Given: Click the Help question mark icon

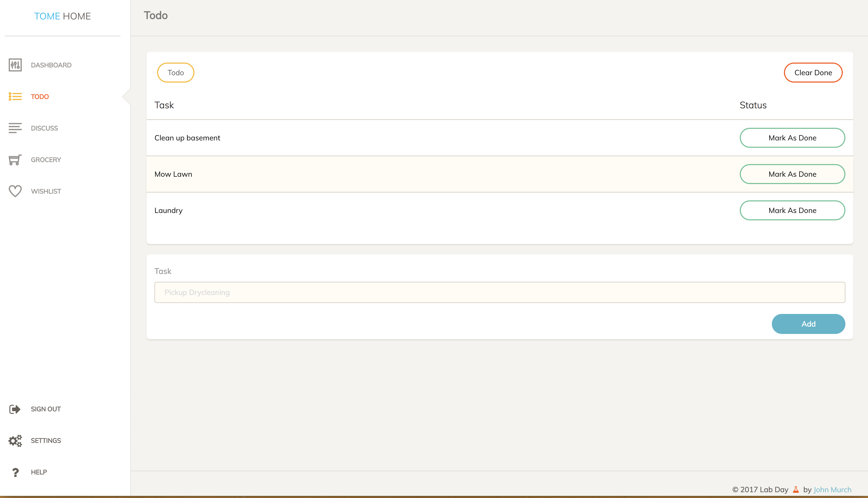Looking at the screenshot, I should pyautogui.click(x=16, y=472).
